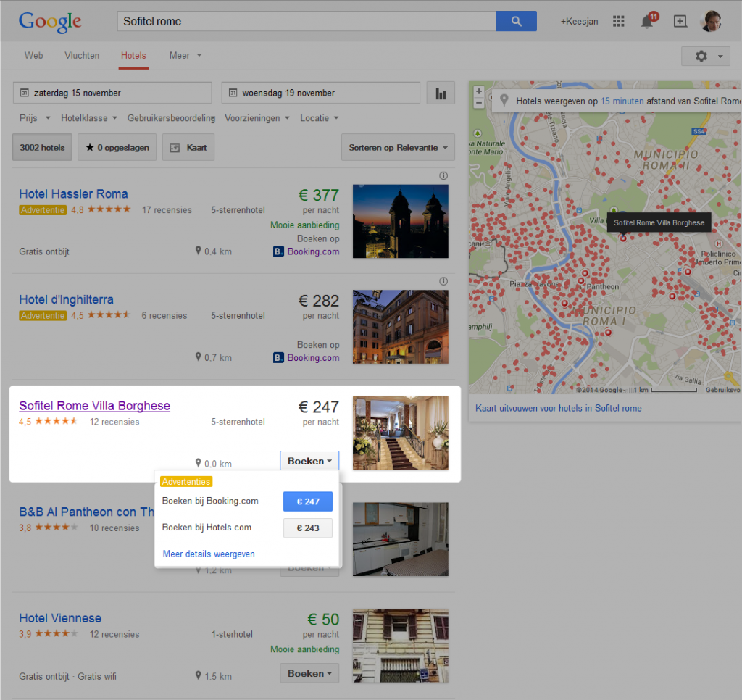Click calendar icon in check-out field

click(x=233, y=93)
